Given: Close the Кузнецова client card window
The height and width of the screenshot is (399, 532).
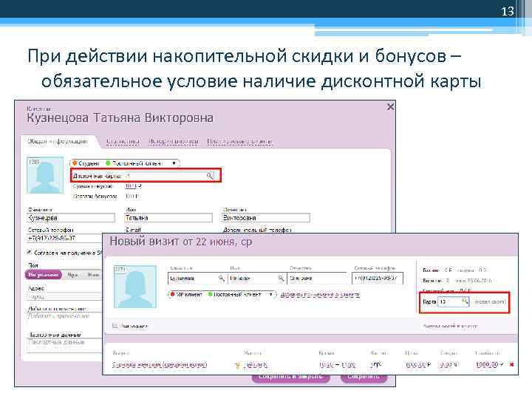Looking at the screenshot, I should click(391, 107).
